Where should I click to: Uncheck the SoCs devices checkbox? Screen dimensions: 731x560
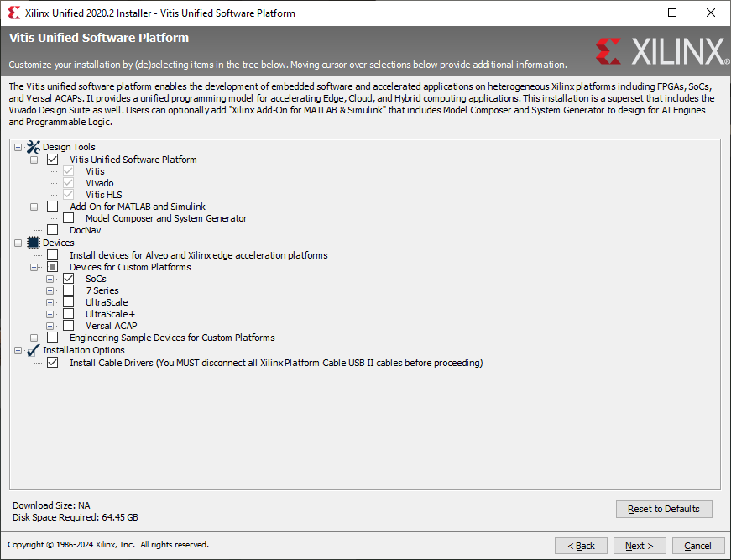69,279
